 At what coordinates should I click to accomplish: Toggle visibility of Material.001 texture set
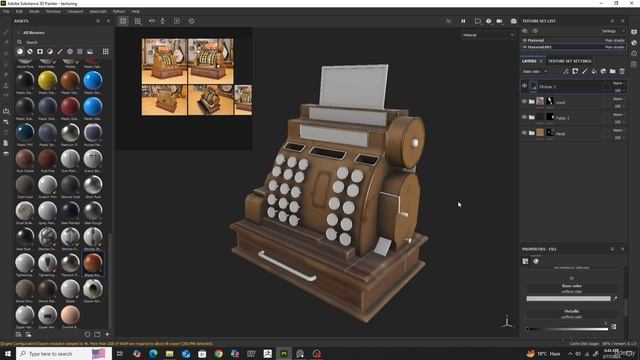525,47
